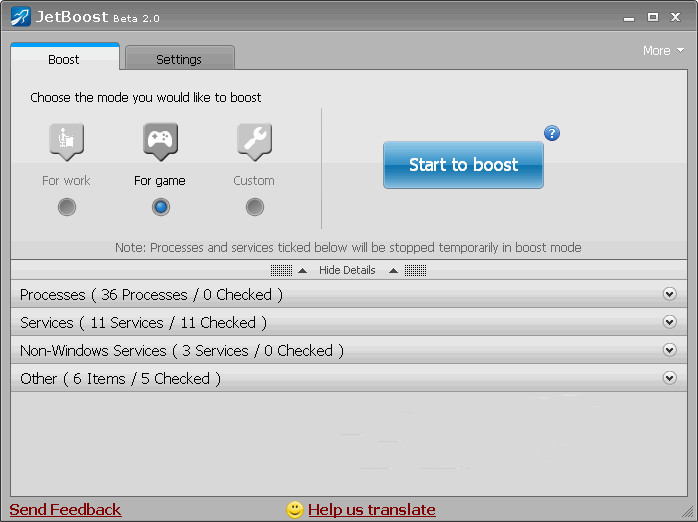Switch to the Settings tab
Screen dimensions: 698x522
coord(179,58)
